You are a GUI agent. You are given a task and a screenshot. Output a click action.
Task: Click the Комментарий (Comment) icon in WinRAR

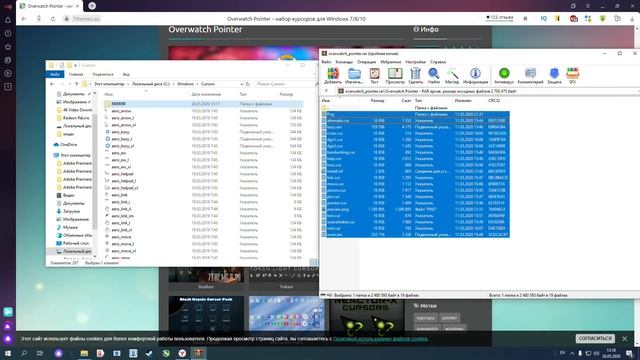pyautogui.click(x=530, y=76)
